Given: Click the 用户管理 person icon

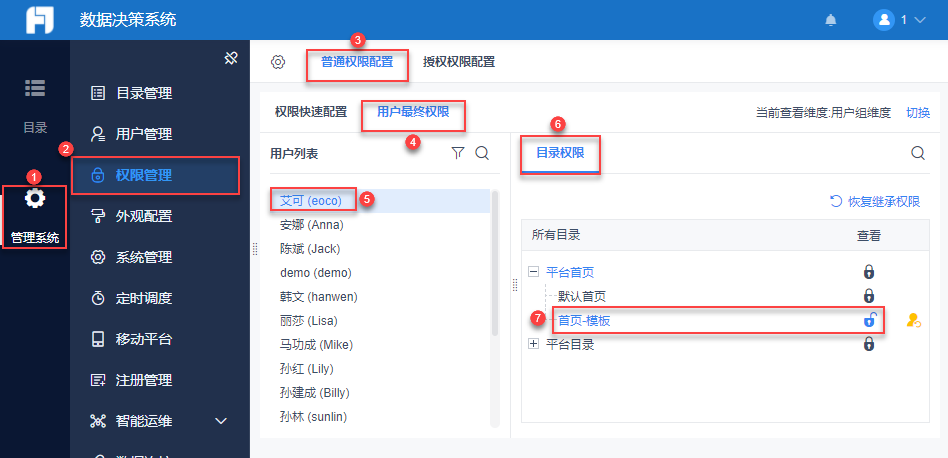Looking at the screenshot, I should (97, 134).
